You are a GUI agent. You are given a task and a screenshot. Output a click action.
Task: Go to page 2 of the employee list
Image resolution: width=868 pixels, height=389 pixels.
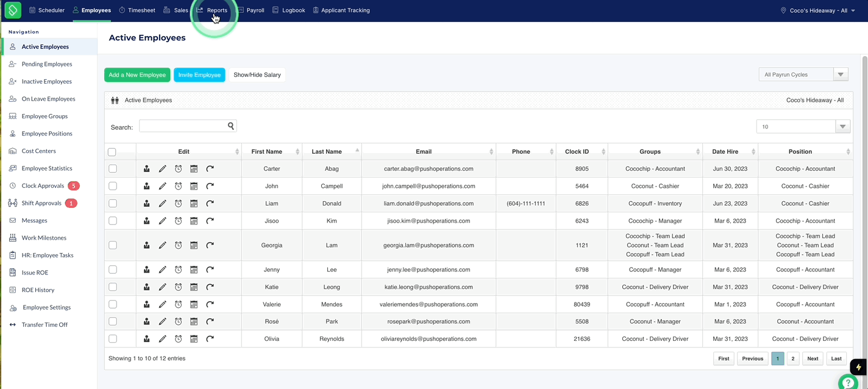[x=792, y=359]
